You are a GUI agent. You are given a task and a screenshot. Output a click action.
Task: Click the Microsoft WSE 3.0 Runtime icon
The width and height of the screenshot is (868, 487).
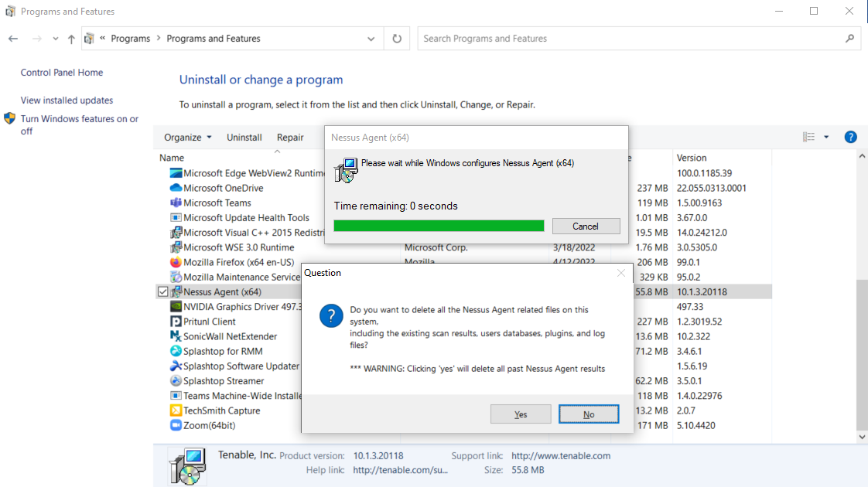coord(176,247)
